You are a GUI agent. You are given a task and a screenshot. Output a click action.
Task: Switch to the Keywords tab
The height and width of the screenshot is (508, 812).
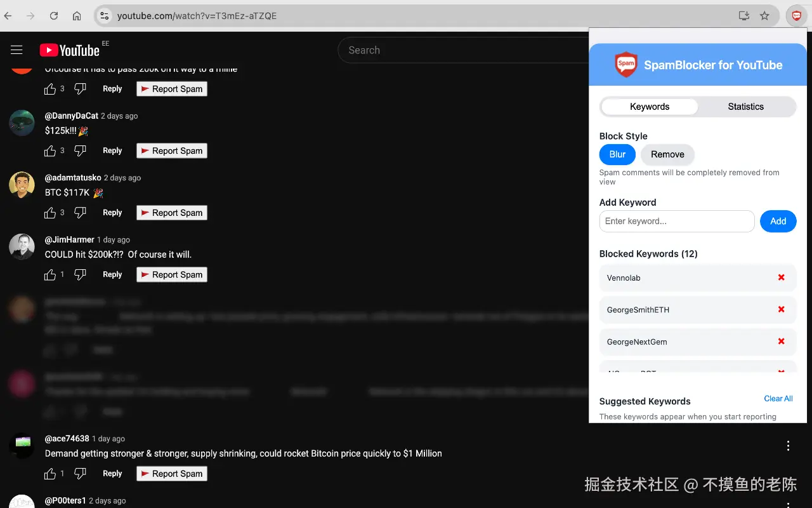(650, 107)
